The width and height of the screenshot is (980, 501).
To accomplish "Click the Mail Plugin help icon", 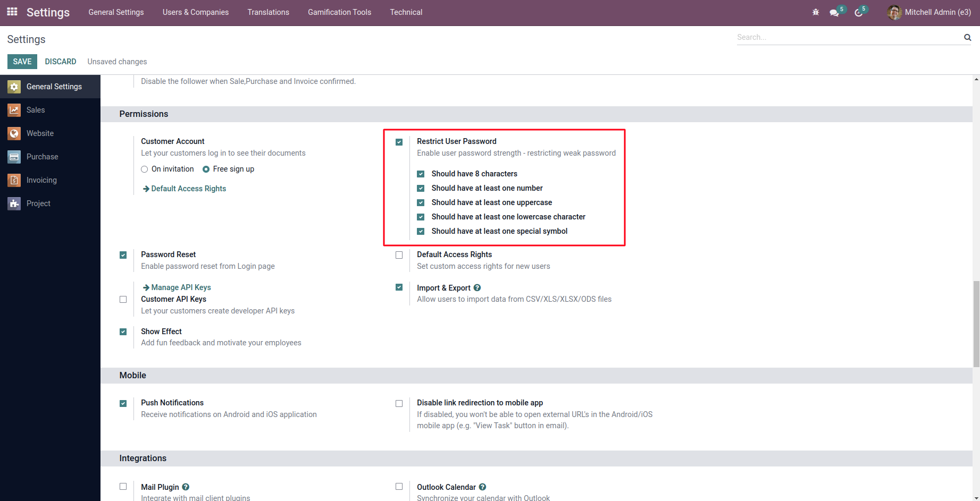I will (x=186, y=487).
